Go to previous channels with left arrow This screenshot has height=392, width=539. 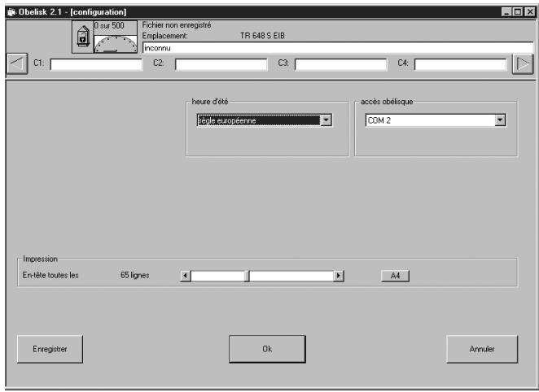click(x=17, y=63)
